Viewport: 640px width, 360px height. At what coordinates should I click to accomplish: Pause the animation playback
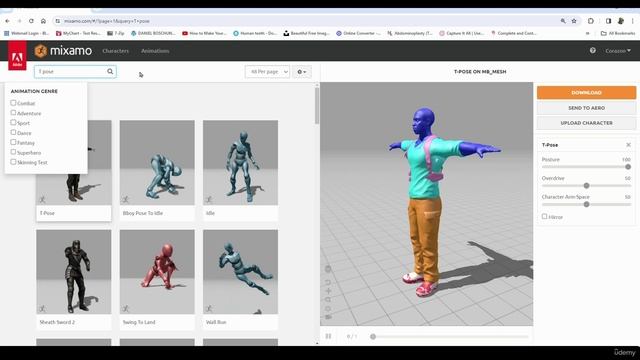pyautogui.click(x=328, y=336)
